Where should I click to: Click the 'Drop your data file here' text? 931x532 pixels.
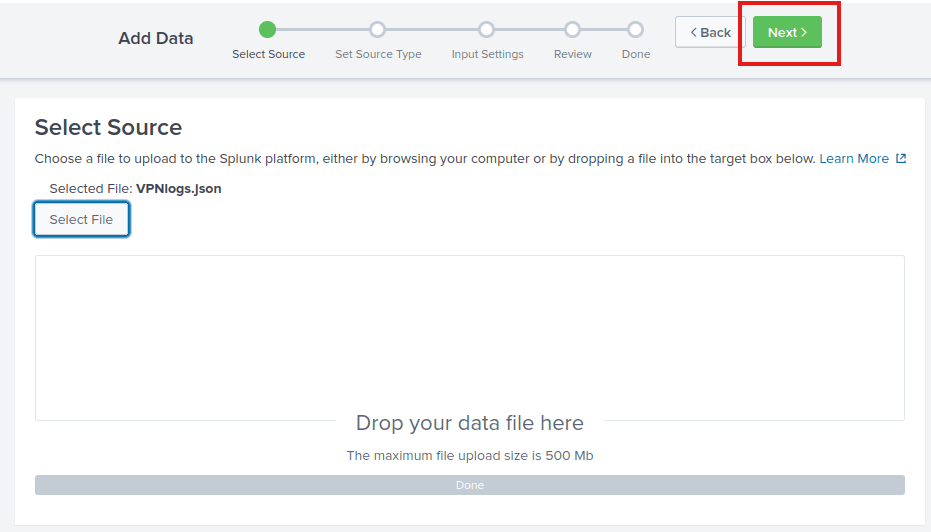pyautogui.click(x=469, y=423)
